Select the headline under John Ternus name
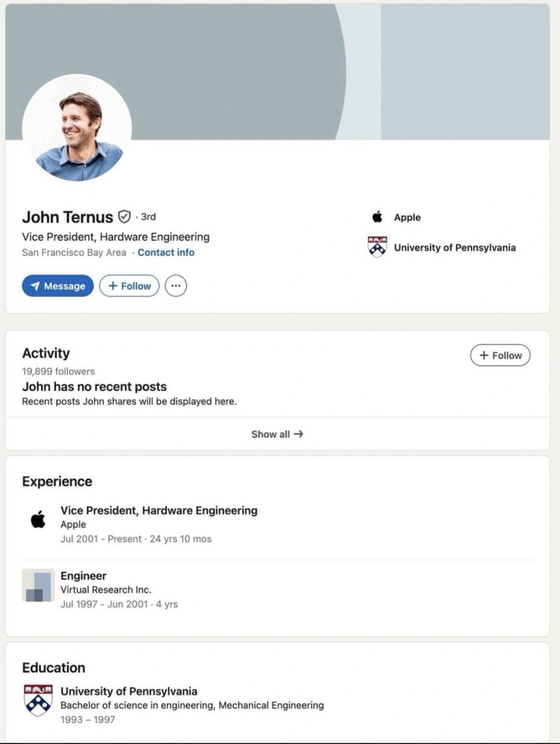 (116, 237)
